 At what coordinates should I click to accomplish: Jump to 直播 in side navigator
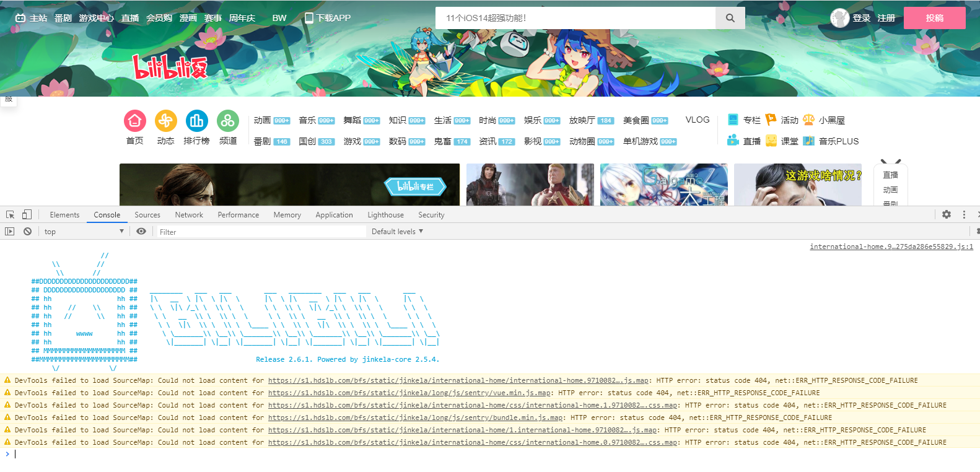[x=890, y=175]
